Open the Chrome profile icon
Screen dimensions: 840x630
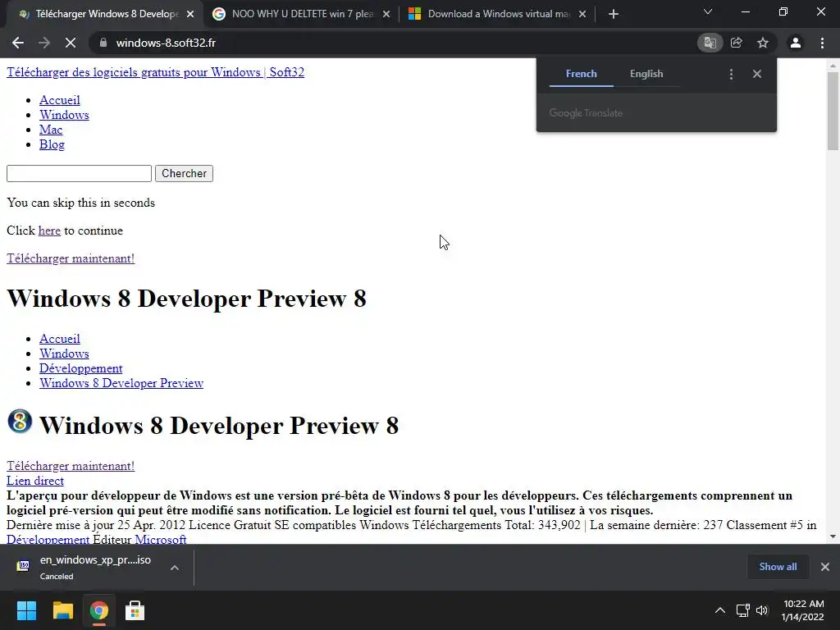click(x=796, y=43)
